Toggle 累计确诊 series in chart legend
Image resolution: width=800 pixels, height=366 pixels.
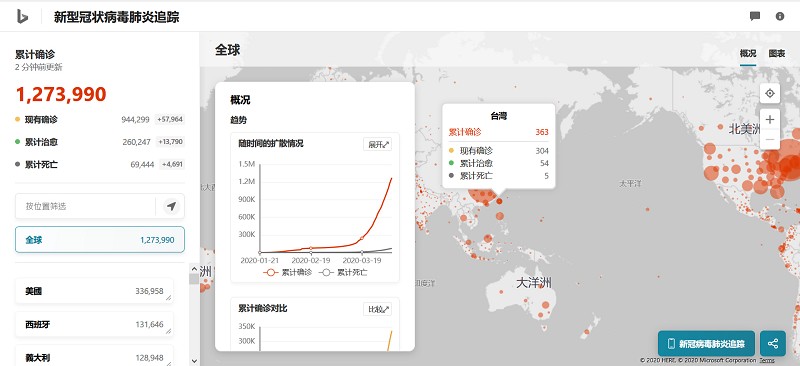[287, 273]
